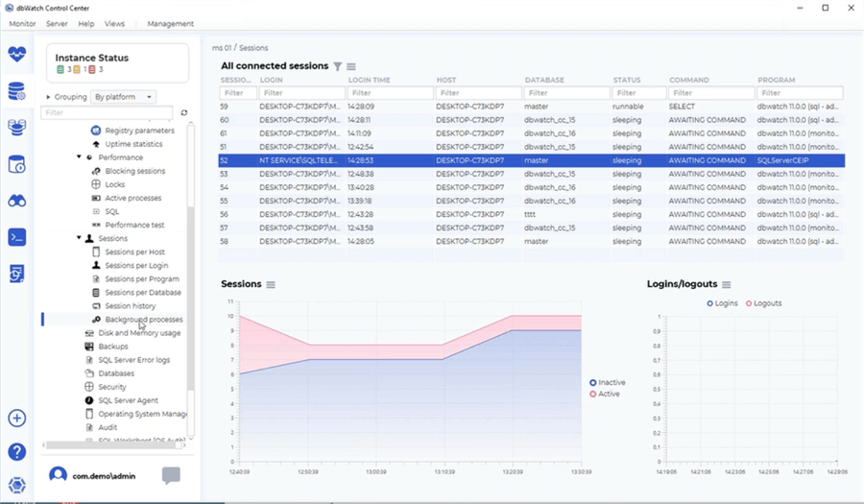Toggle the Logouts series legend
The width and height of the screenshot is (864, 504).
coord(764,303)
